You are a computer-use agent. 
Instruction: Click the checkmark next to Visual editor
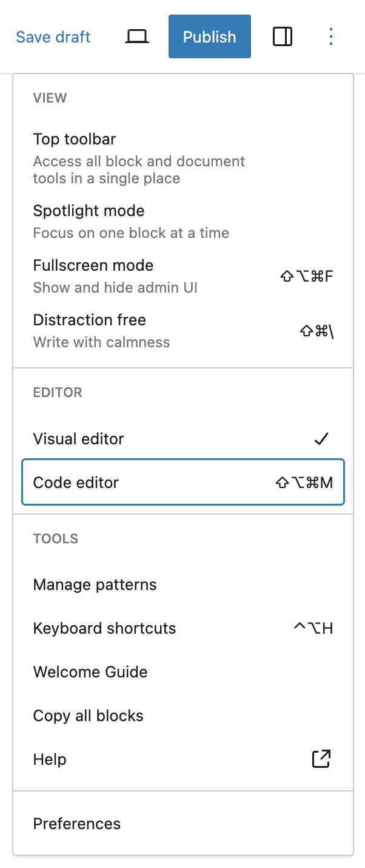pyautogui.click(x=321, y=438)
